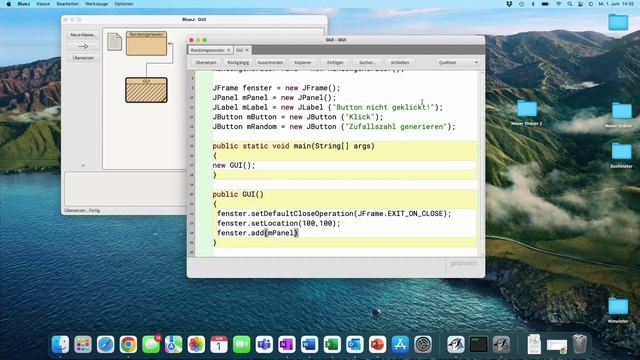640x360 pixels.
Task: Open Calendar app in the dock
Action: (219, 344)
